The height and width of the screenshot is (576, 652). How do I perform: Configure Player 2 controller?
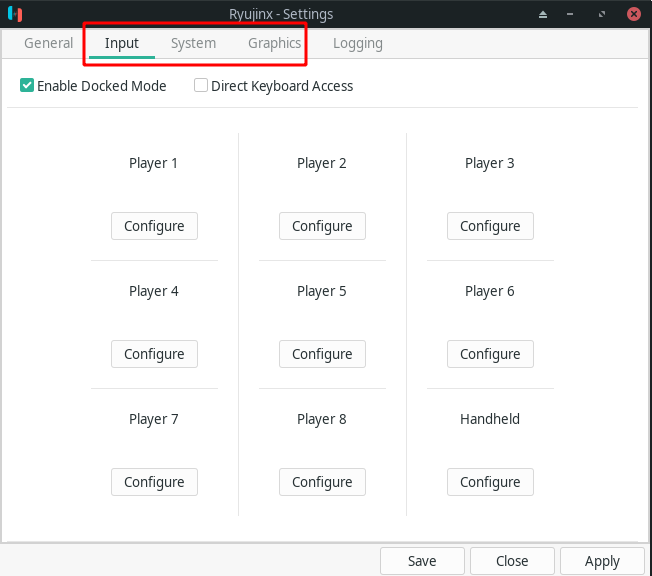(322, 226)
